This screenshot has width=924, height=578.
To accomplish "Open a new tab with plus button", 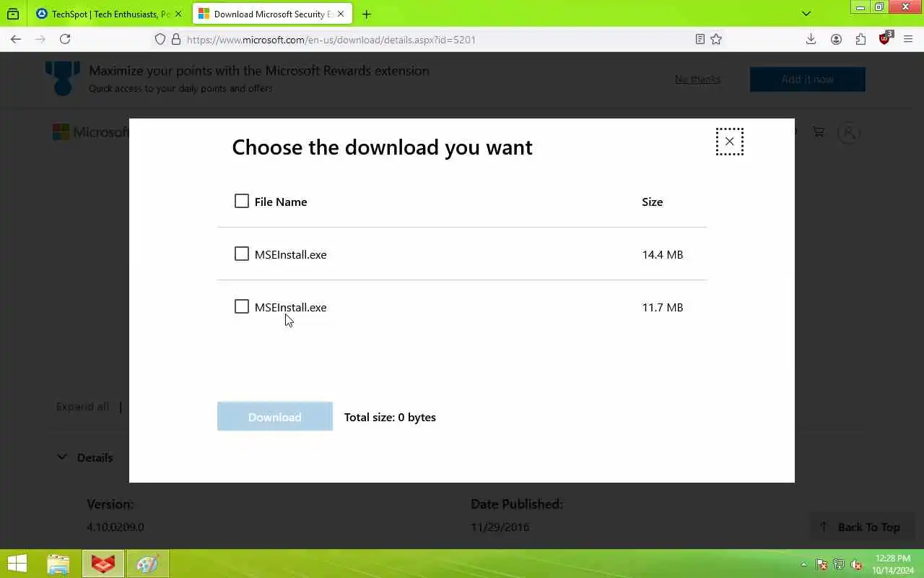I will [x=367, y=14].
